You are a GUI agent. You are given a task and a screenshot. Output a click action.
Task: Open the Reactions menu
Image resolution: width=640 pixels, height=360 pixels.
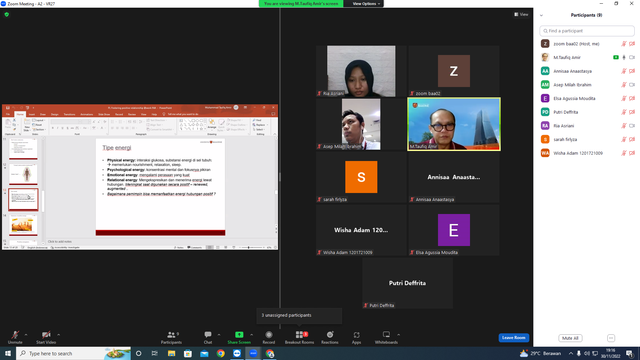pos(330,337)
